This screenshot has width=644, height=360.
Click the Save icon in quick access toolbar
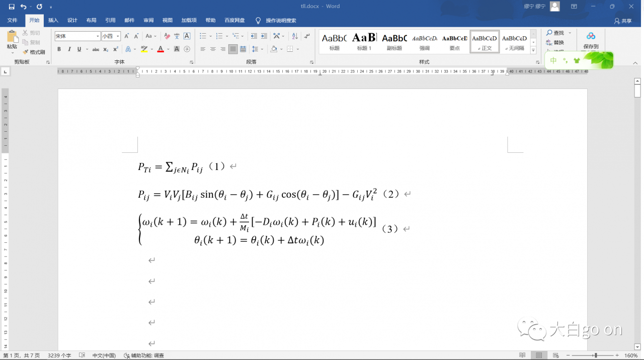12,7
